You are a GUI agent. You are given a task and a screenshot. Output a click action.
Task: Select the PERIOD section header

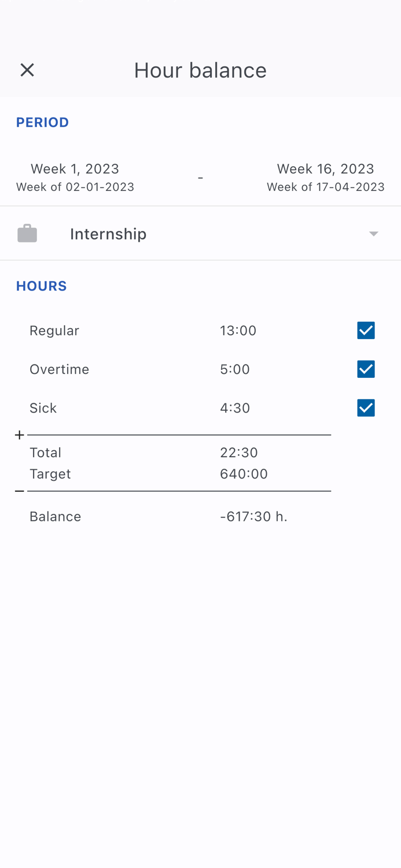(42, 122)
